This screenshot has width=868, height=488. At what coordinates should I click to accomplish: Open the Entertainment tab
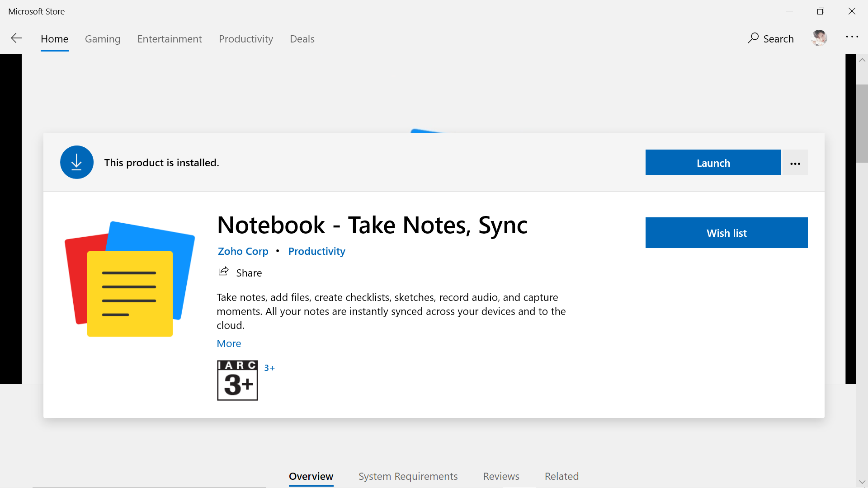(170, 39)
